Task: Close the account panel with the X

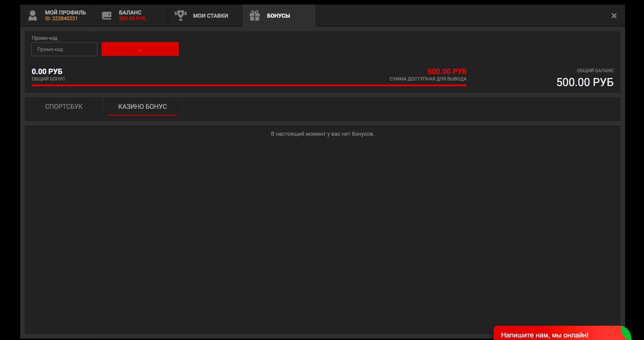Action: 614,16
